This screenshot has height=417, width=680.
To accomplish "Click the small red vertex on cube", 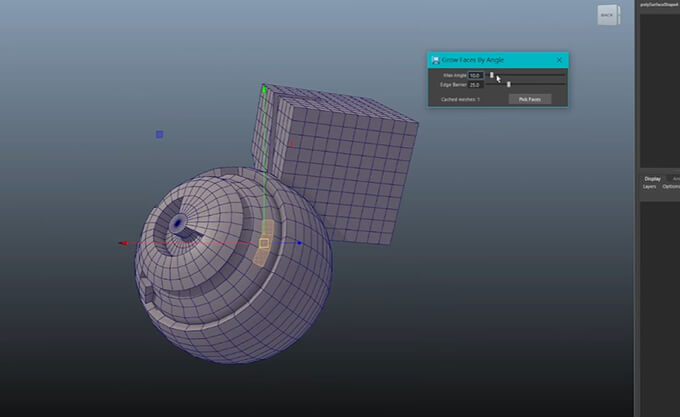I will point(291,144).
